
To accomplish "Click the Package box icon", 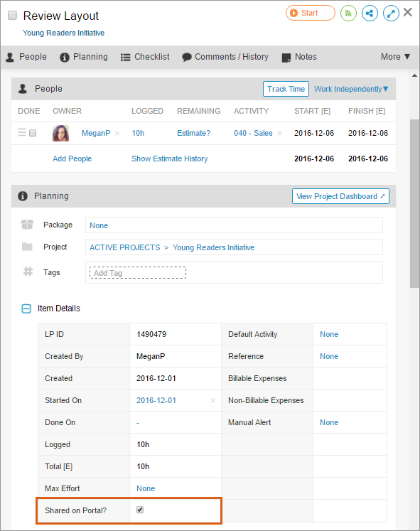I will tap(27, 225).
